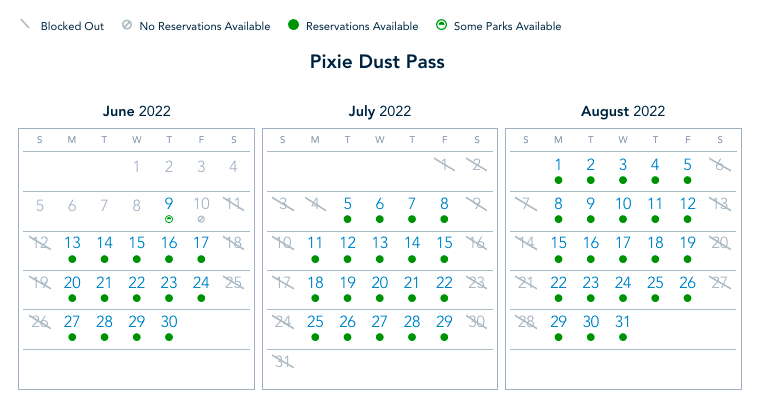
Task: Click the green Reservations Available legend dot
Action: pyautogui.click(x=292, y=26)
